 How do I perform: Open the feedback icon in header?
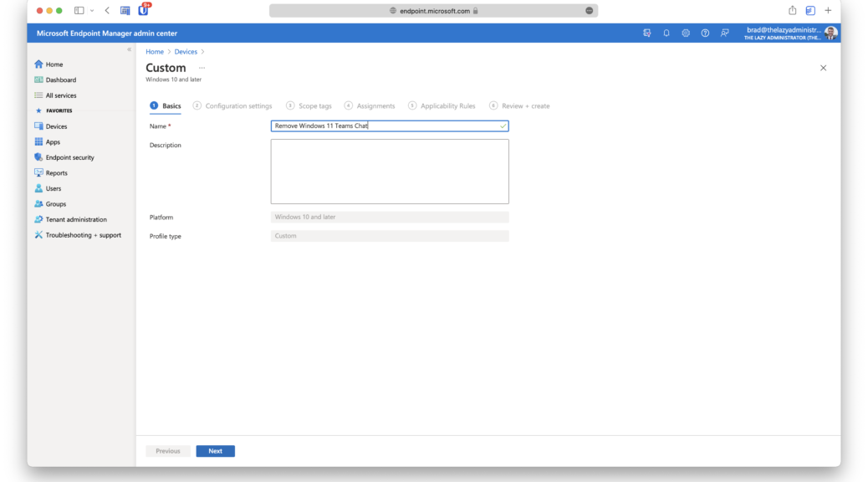point(725,33)
